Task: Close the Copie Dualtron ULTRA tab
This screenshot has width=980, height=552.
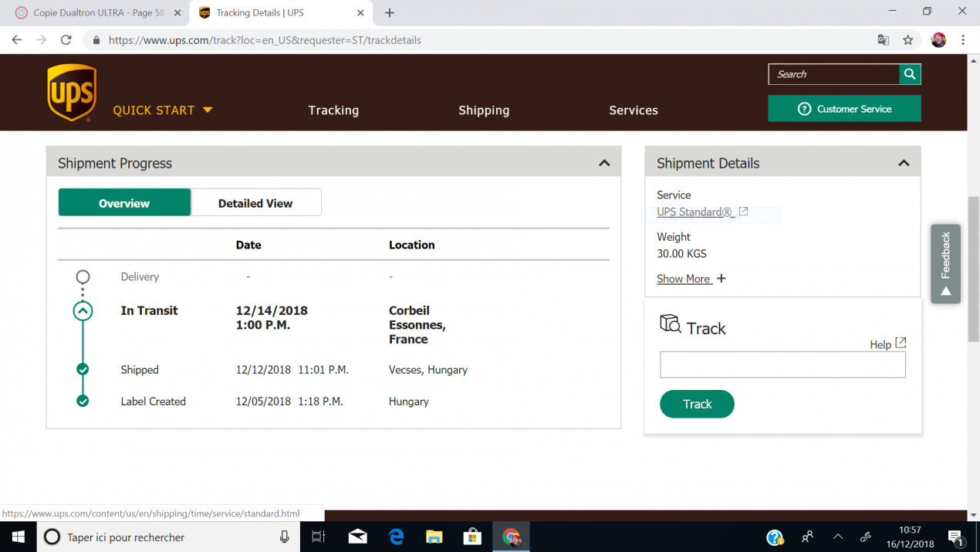Action: coord(177,13)
